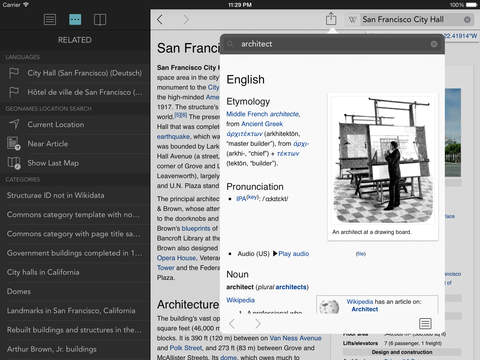This screenshot has width=480, height=360.
Task: Focus the architect search input field
Action: (332, 44)
